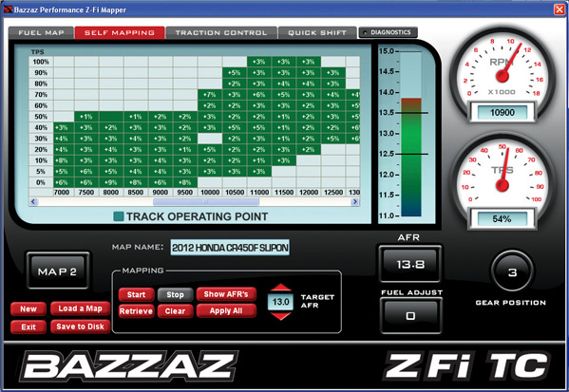The image size is (569, 392).
Task: Click the horizontal scrollbar right arrow
Action: 355,201
